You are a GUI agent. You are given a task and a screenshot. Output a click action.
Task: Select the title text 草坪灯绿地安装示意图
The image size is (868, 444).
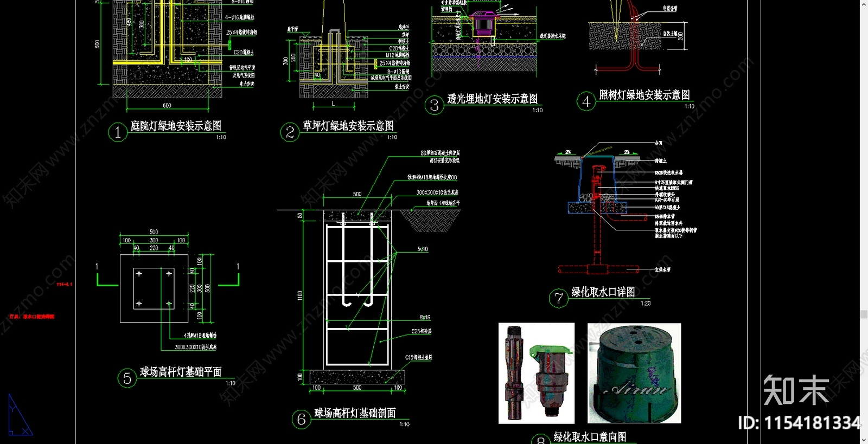pyautogui.click(x=348, y=126)
